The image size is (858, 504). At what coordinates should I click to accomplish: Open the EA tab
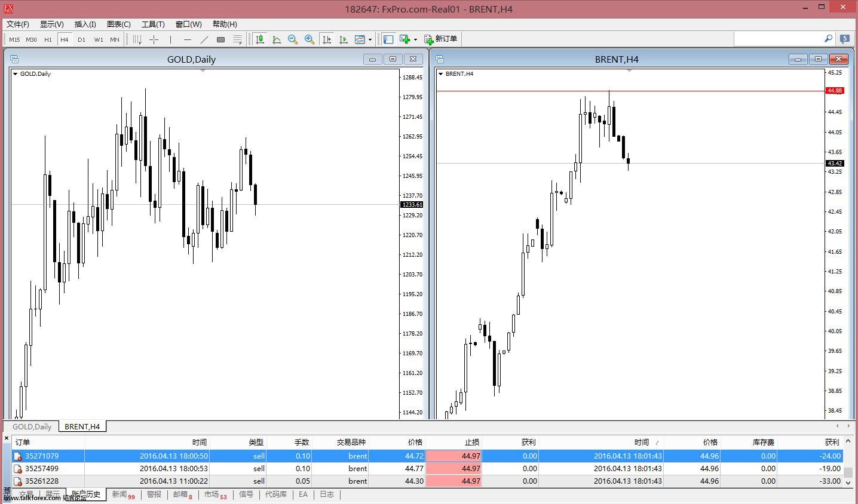pyautogui.click(x=304, y=494)
